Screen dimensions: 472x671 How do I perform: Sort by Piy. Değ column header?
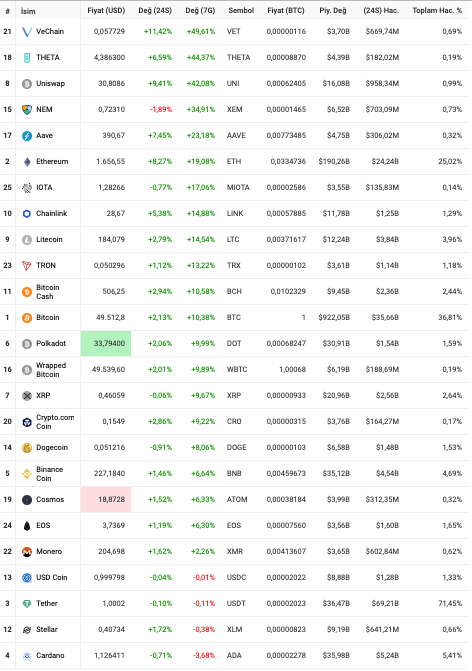[x=333, y=10]
